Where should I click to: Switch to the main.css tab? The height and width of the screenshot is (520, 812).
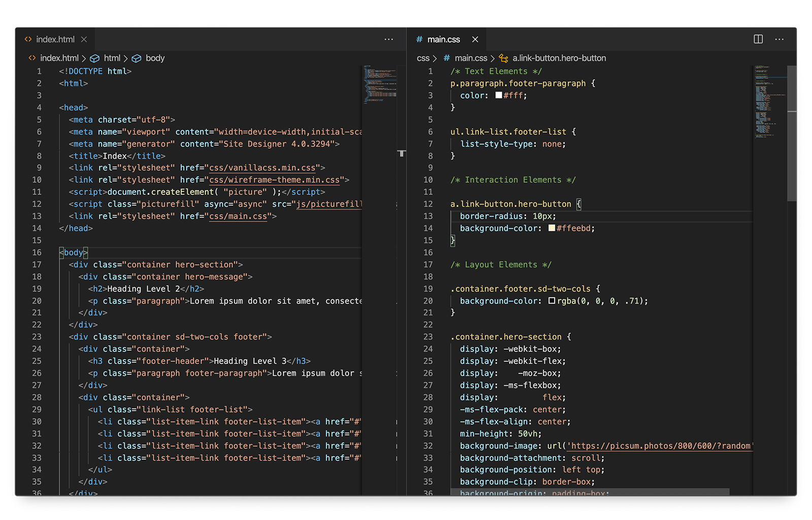(x=444, y=39)
